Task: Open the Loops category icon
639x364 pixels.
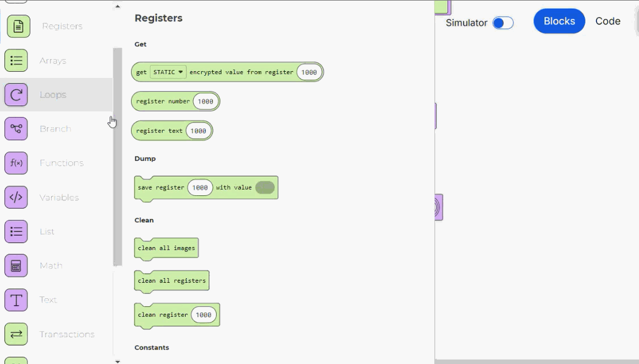Action: coord(16,94)
